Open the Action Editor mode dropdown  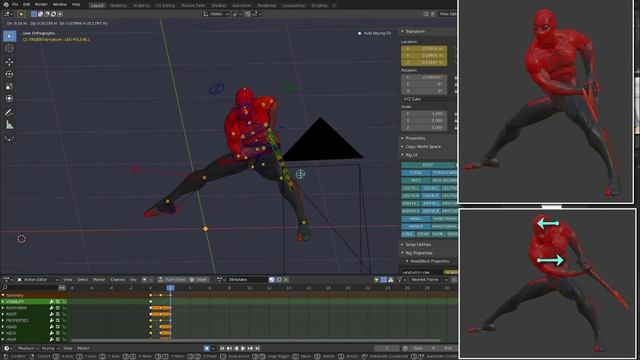coord(38,280)
